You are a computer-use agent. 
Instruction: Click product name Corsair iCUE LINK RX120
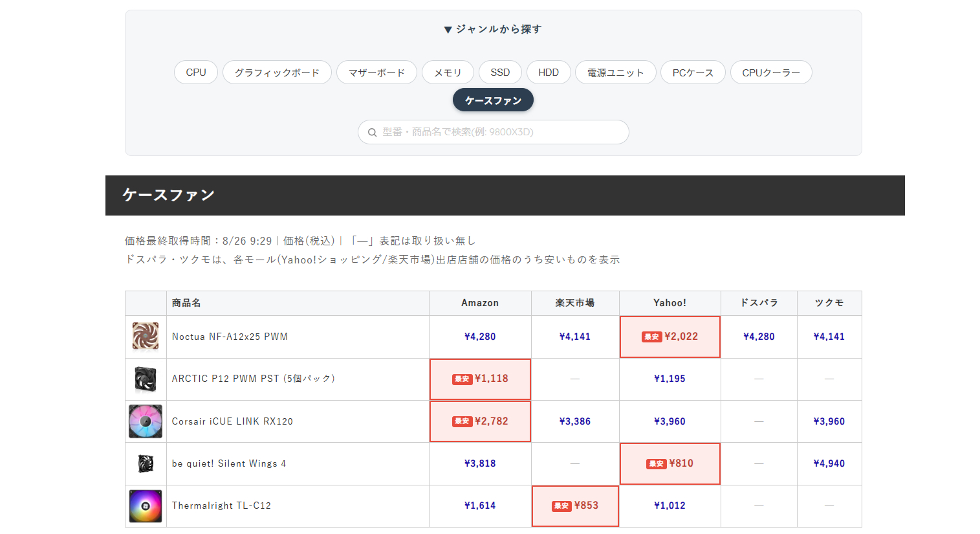click(x=232, y=421)
